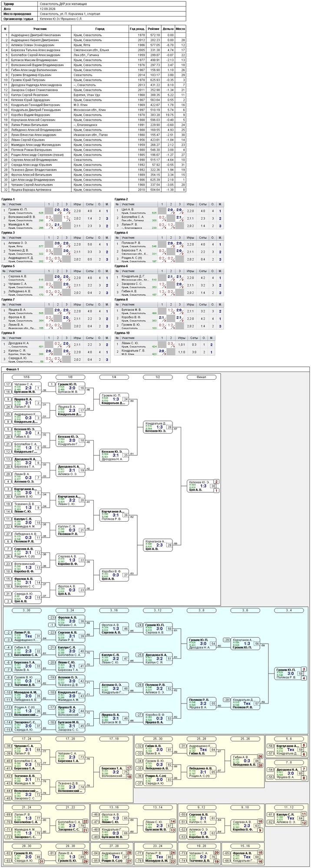Click 'Махмудов А. М.' in Группа-1
The height and width of the screenshot is (868, 311).
point(20,224)
